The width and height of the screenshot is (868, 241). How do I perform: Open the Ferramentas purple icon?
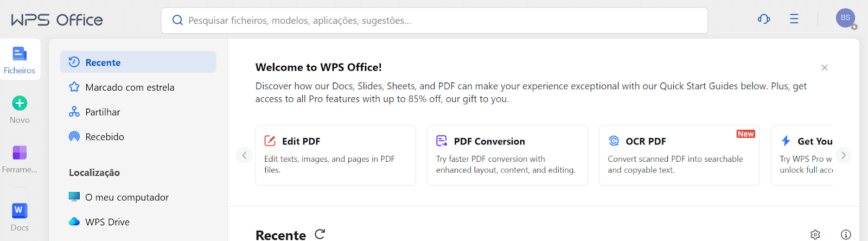20,153
